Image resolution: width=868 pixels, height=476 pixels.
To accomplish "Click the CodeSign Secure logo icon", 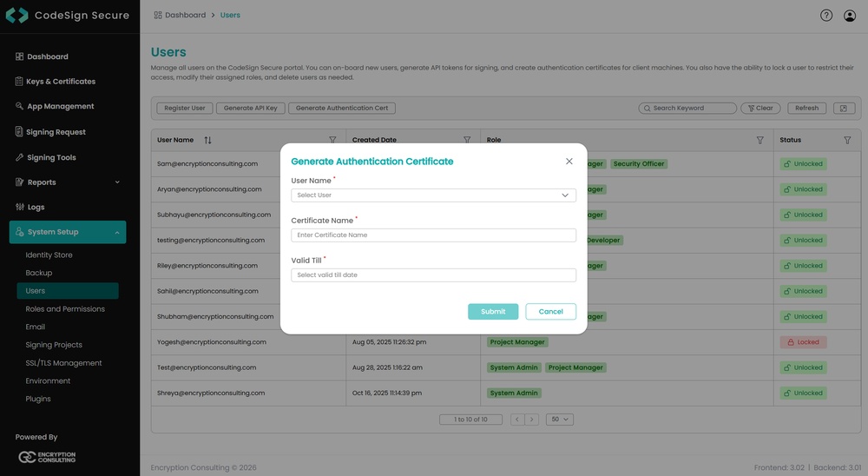I will point(16,16).
